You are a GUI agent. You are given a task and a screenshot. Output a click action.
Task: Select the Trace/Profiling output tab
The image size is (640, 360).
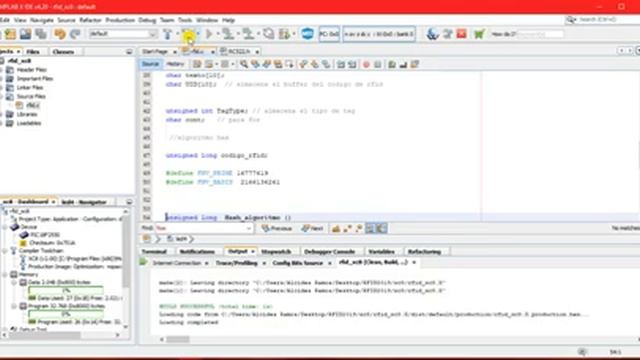pos(237,263)
